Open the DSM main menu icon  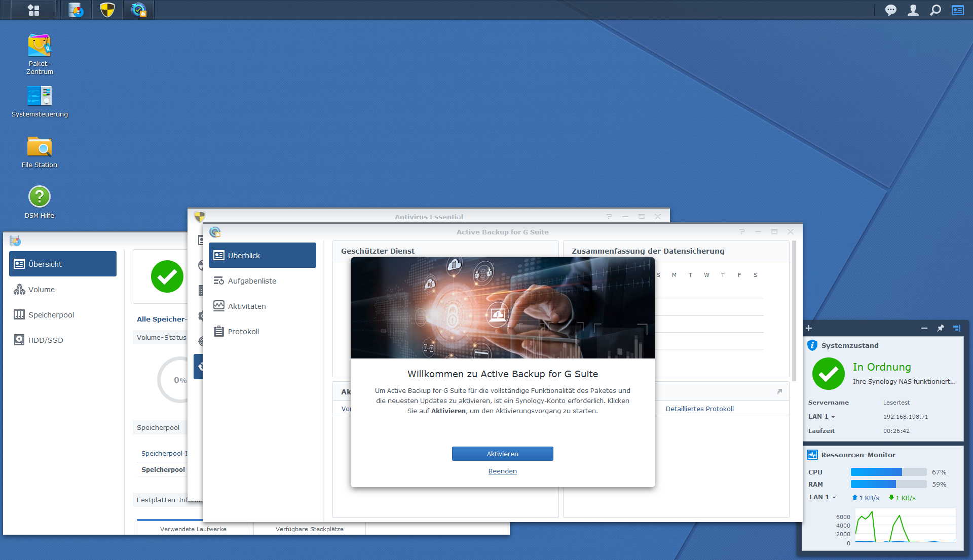33,10
